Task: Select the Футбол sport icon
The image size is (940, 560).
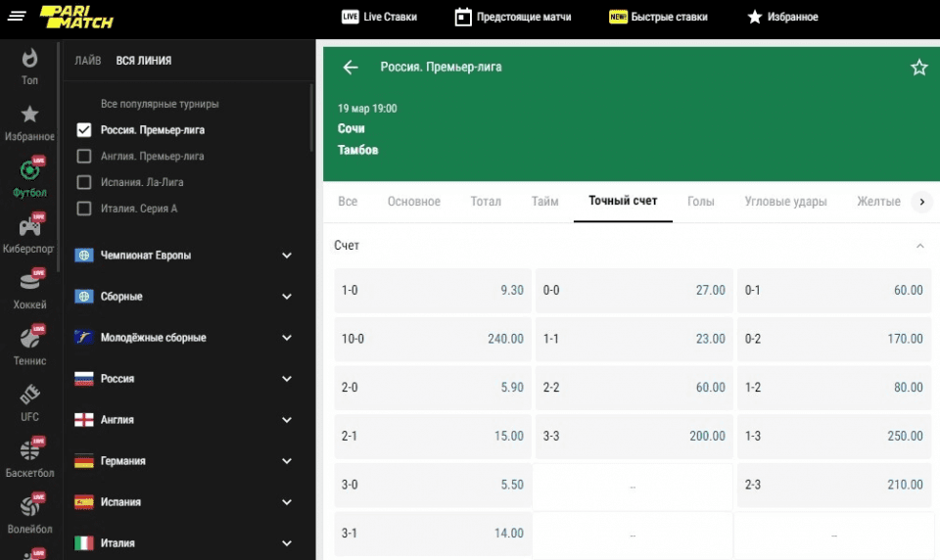Action: click(29, 171)
